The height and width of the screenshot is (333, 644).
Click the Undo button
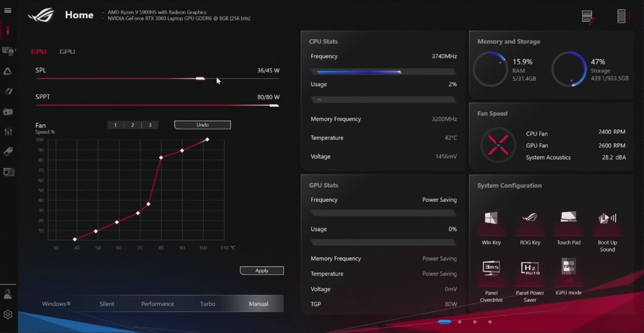click(x=203, y=124)
